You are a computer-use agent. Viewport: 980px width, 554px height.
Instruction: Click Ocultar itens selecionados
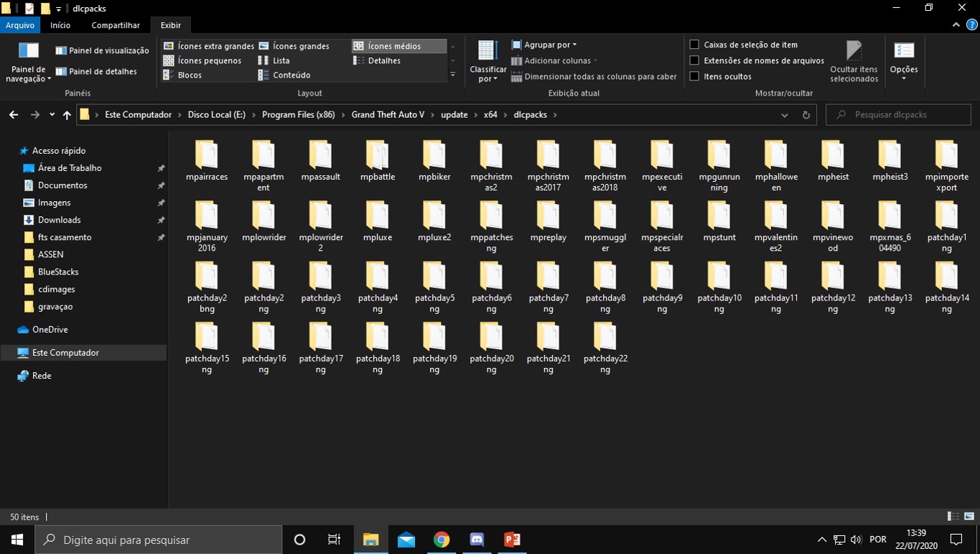(x=854, y=62)
